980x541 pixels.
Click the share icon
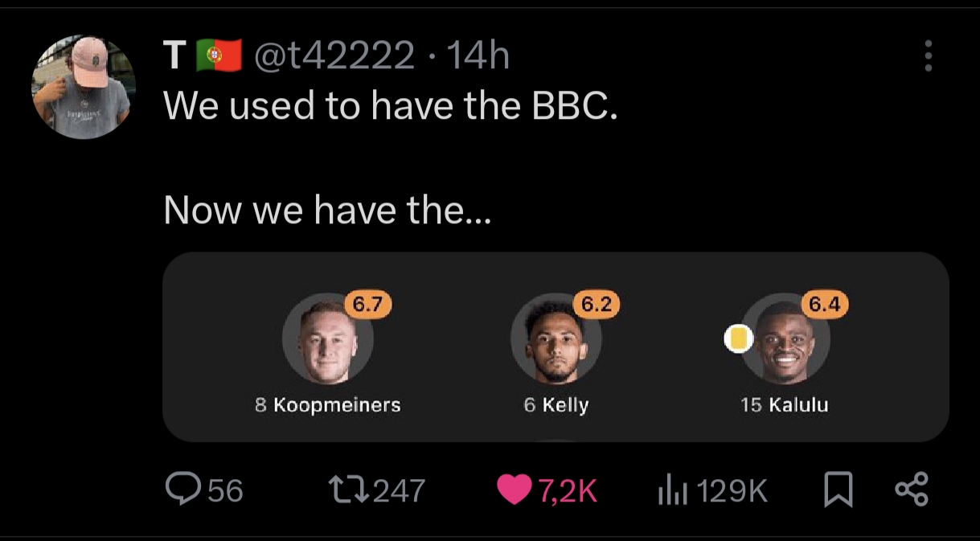(912, 489)
